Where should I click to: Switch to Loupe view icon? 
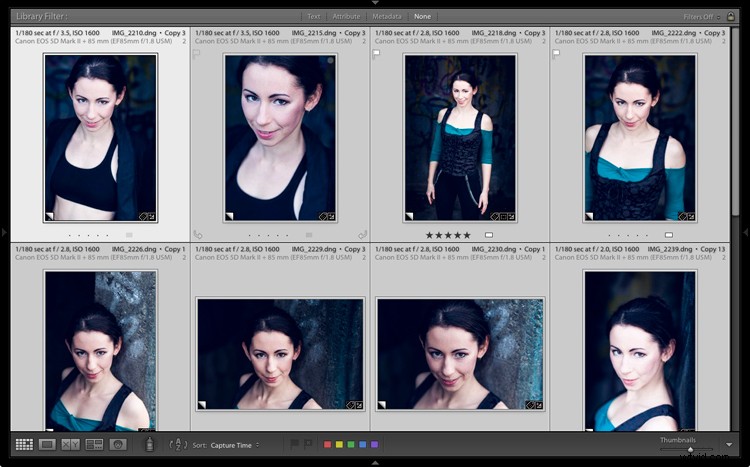47,445
